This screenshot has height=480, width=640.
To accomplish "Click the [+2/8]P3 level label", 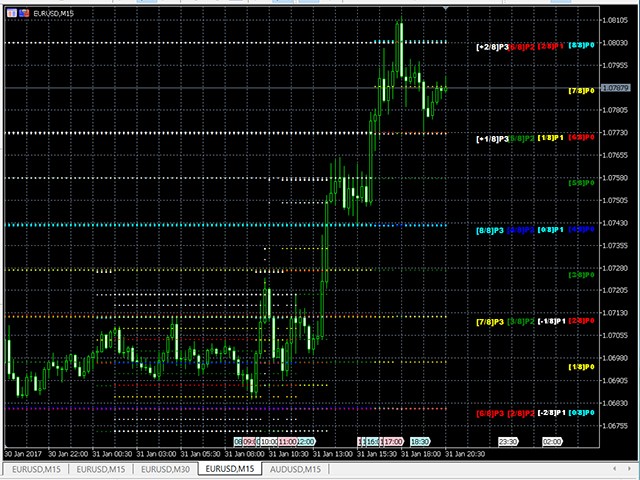I will (492, 47).
